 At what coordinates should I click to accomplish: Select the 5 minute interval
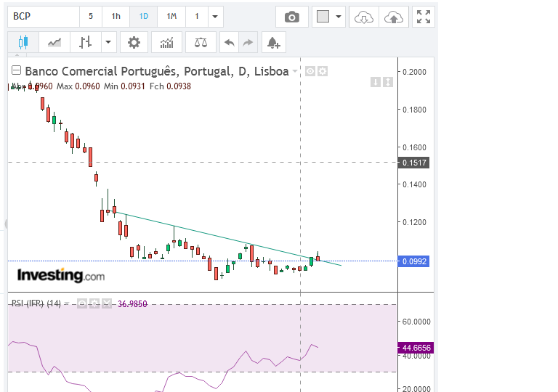pyautogui.click(x=91, y=17)
